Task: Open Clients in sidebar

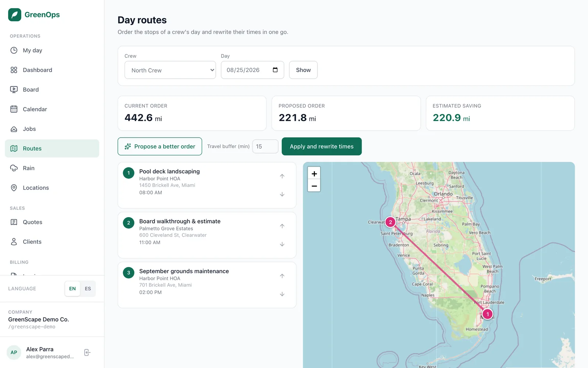Action: [52, 242]
